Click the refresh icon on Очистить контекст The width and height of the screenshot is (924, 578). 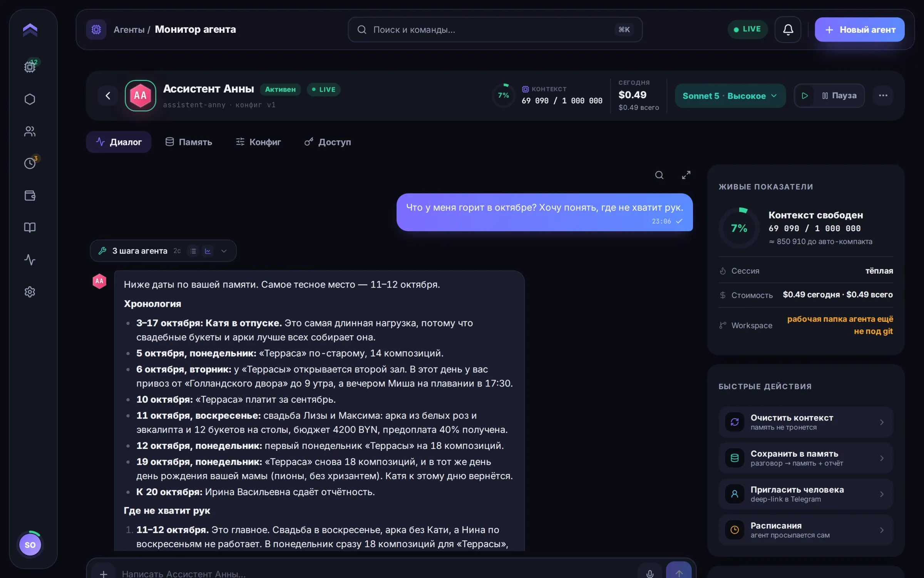735,422
